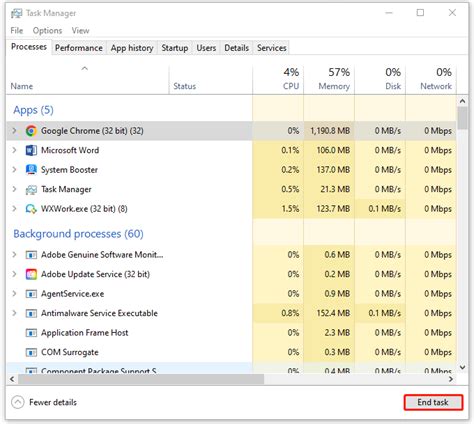Click the WXWork.exe process icon
Screen dimensions: 474x424
[31, 209]
